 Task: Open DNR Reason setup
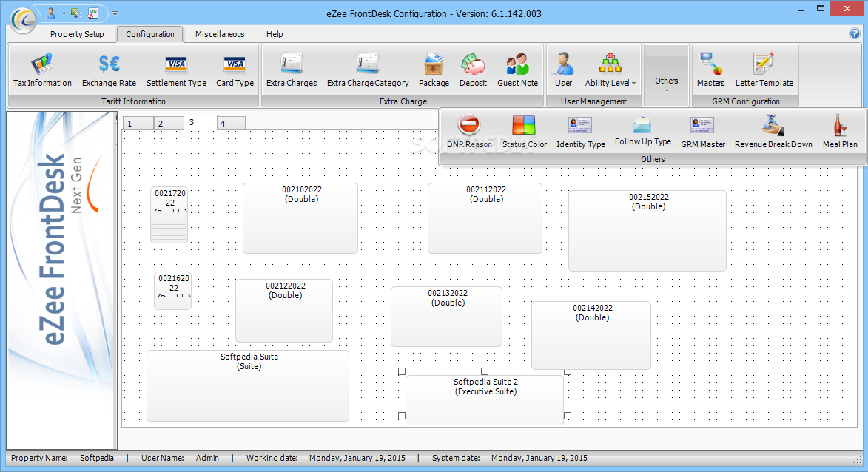(x=469, y=132)
